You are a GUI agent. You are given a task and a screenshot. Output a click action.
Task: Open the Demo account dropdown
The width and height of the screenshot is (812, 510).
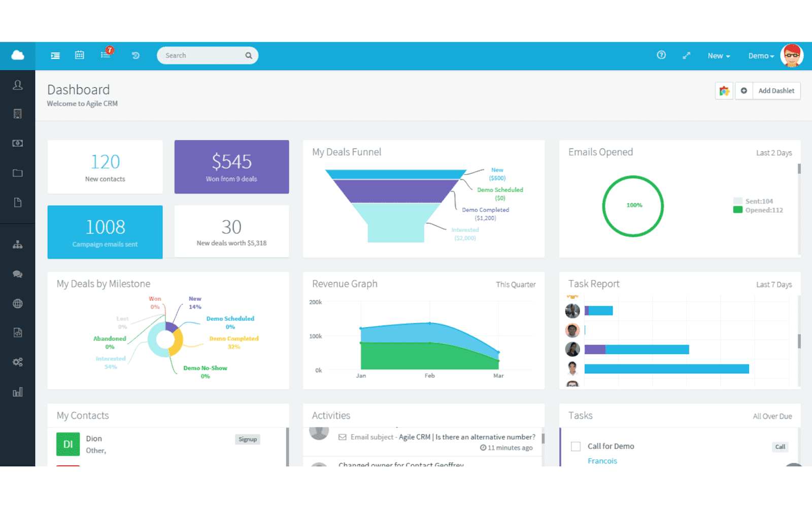click(x=760, y=56)
